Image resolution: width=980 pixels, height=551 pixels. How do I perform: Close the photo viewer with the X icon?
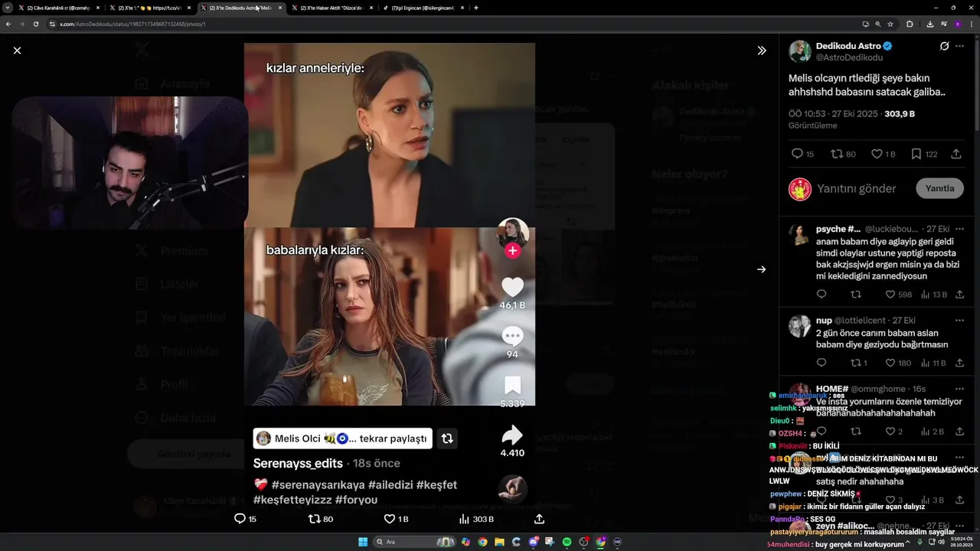click(x=17, y=51)
